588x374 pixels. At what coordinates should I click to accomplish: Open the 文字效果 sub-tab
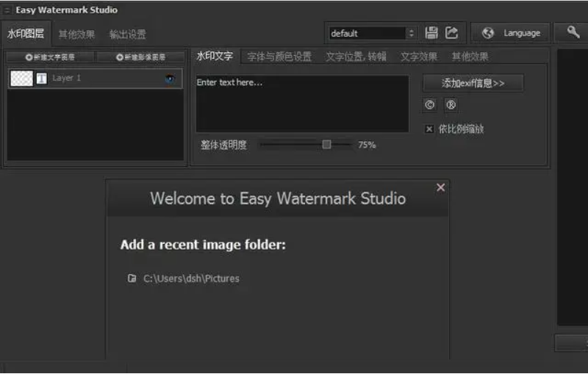point(419,57)
